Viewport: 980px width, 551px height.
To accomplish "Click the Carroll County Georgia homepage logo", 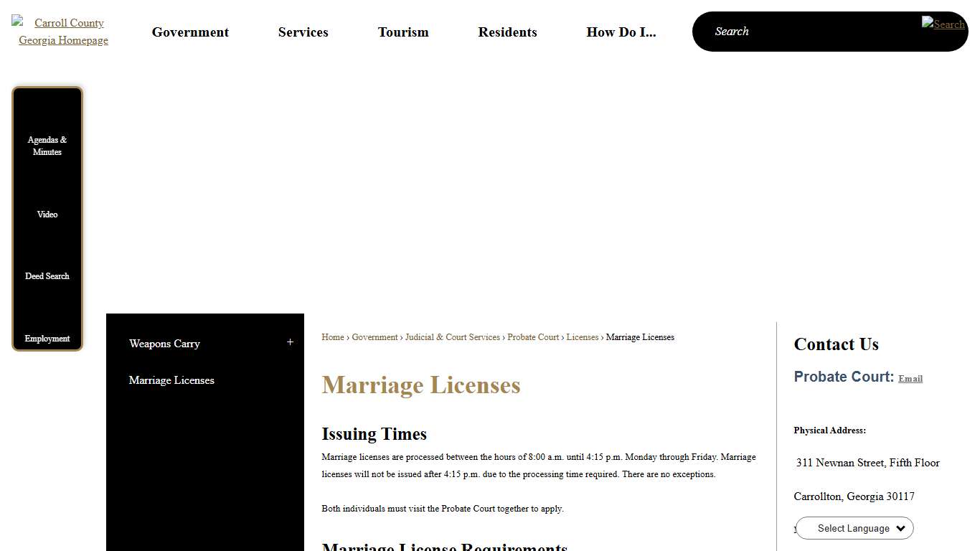I will point(63,32).
